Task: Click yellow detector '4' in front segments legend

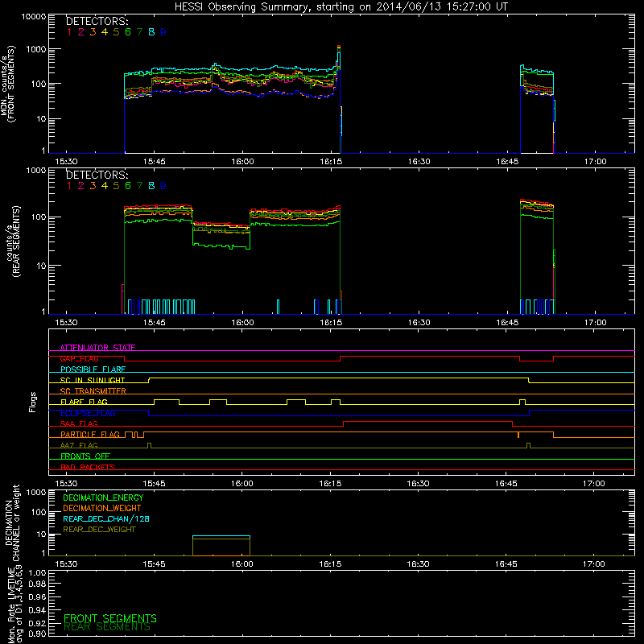Action: 105,32
